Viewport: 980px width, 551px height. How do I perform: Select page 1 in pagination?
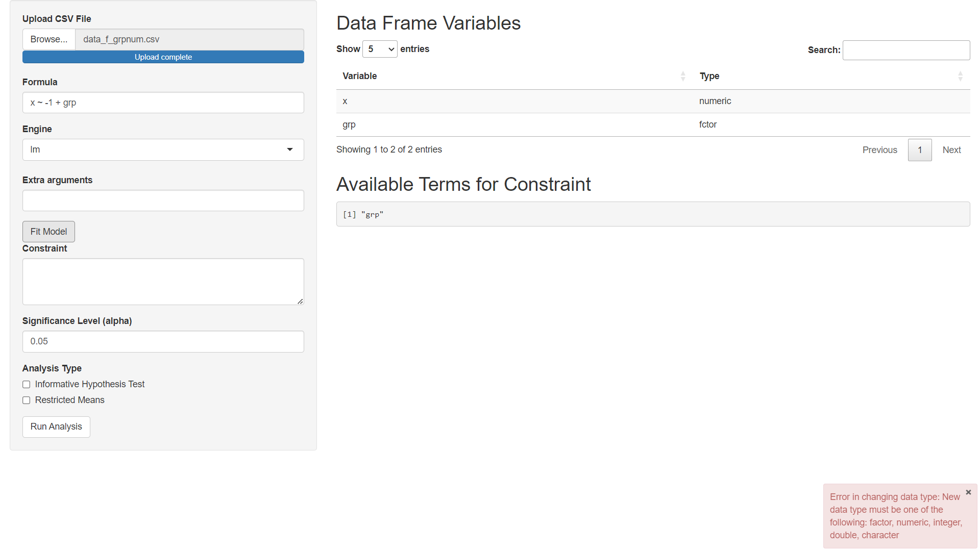click(920, 150)
